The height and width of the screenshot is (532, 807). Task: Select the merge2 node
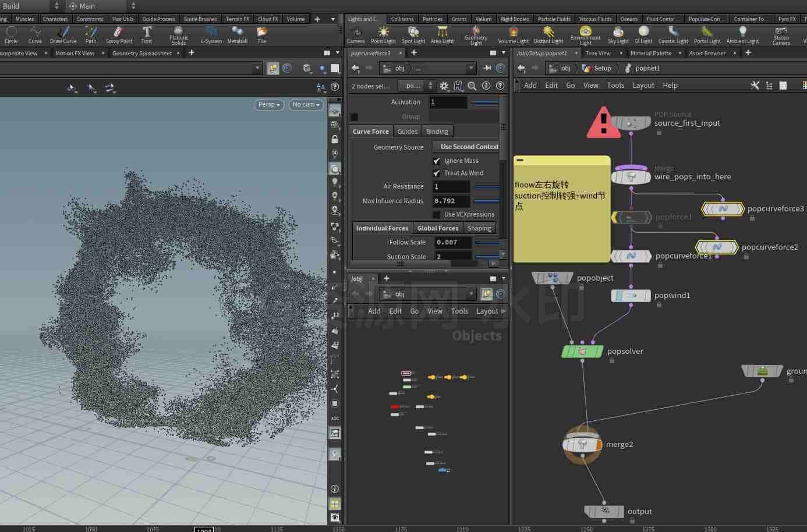point(582,445)
